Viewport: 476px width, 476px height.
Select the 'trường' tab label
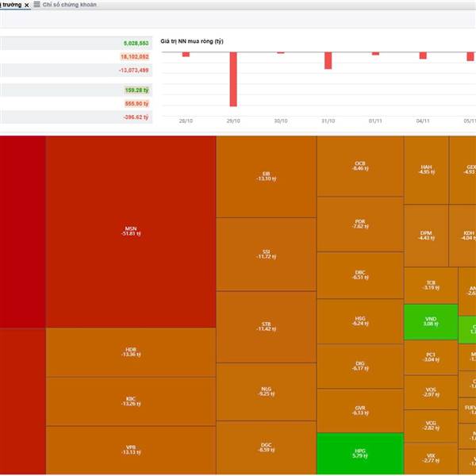point(10,5)
